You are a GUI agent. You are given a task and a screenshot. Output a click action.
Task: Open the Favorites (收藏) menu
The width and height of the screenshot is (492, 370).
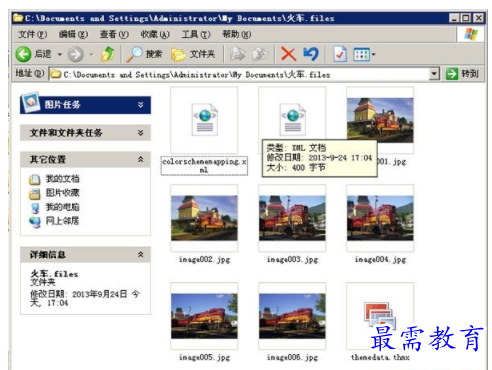[x=155, y=34]
